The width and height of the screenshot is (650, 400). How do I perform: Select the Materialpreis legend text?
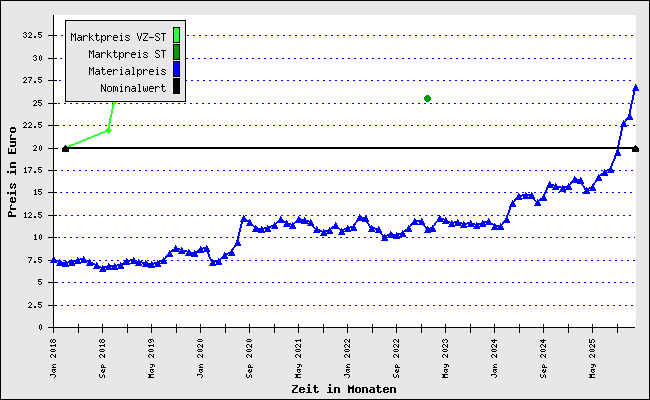click(x=127, y=71)
